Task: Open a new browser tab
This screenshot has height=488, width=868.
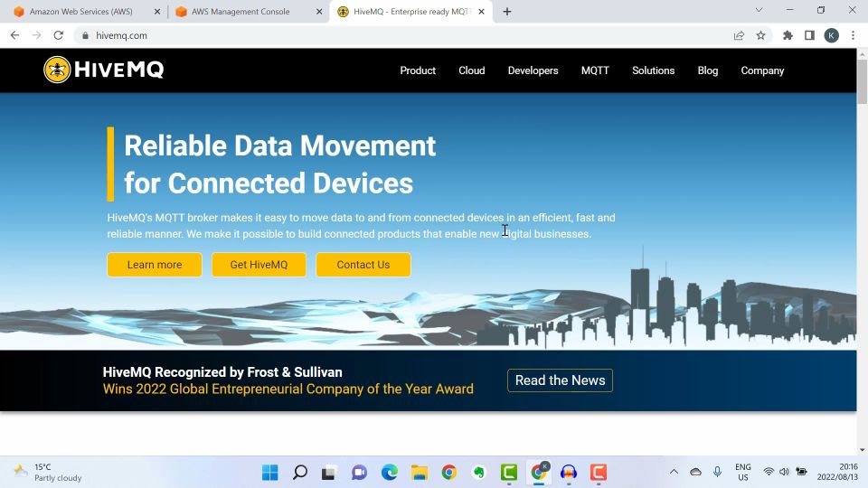Action: pyautogui.click(x=507, y=12)
